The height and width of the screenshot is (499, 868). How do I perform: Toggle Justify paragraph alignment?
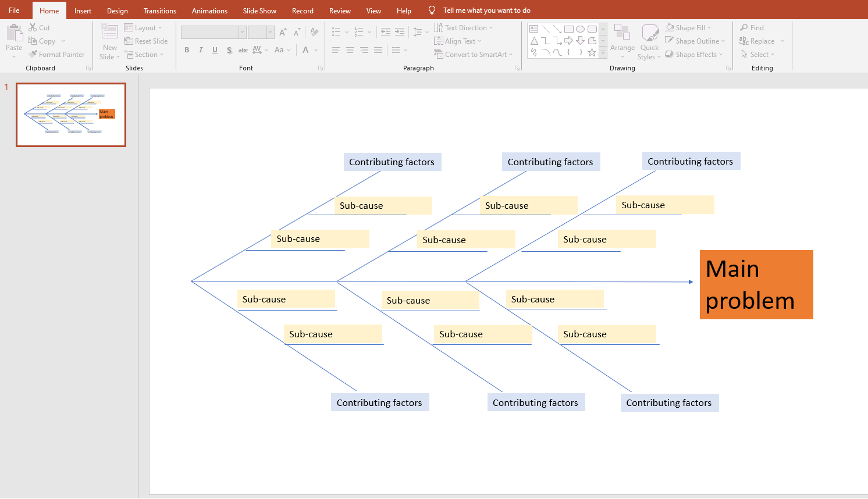(378, 50)
